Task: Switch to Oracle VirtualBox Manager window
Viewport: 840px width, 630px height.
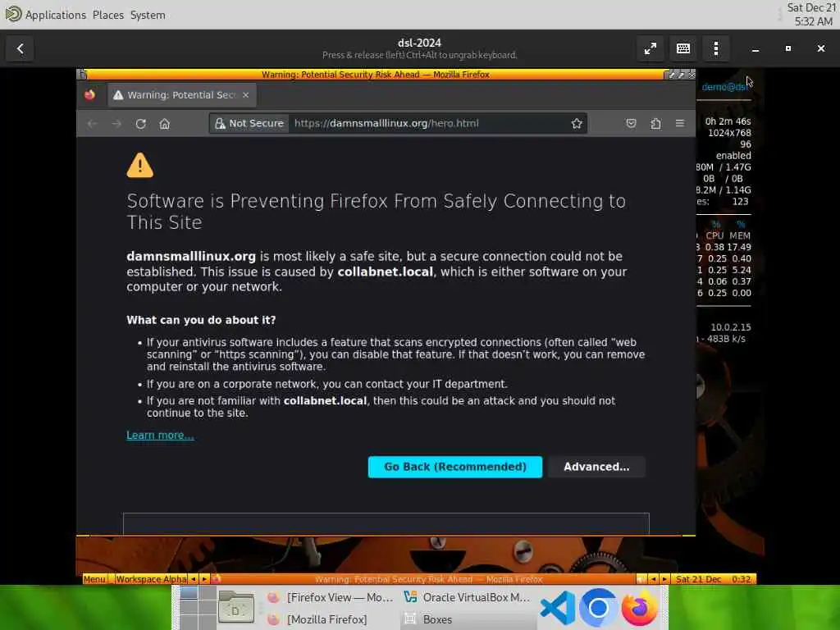Action: (x=467, y=597)
